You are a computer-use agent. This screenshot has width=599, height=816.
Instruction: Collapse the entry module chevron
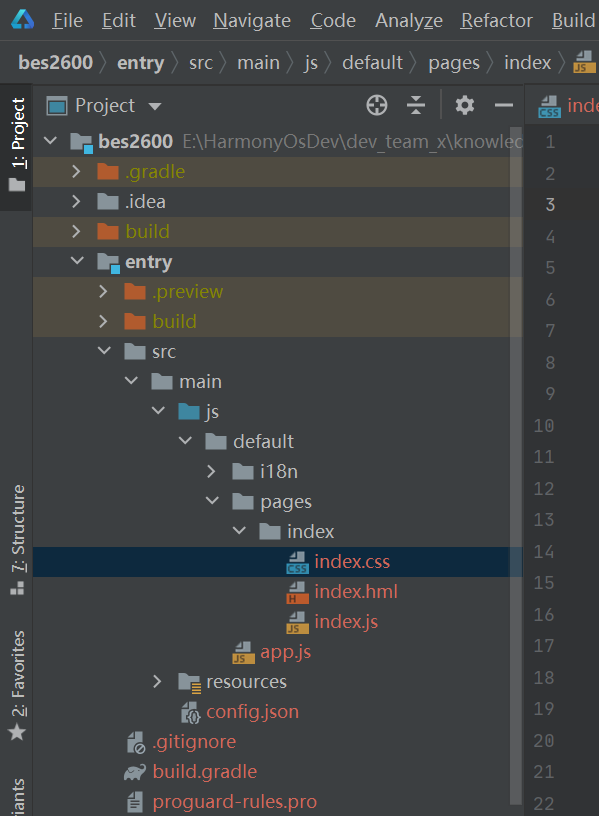coord(77,261)
